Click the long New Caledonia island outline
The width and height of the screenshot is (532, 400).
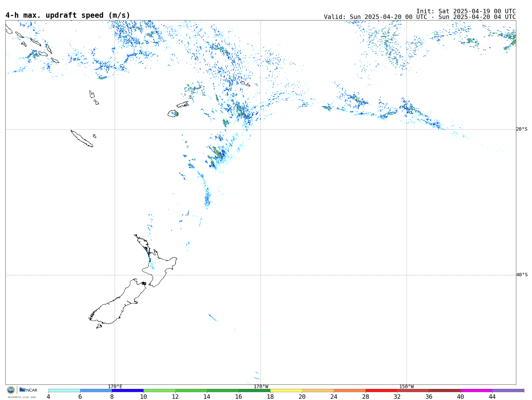click(x=82, y=139)
